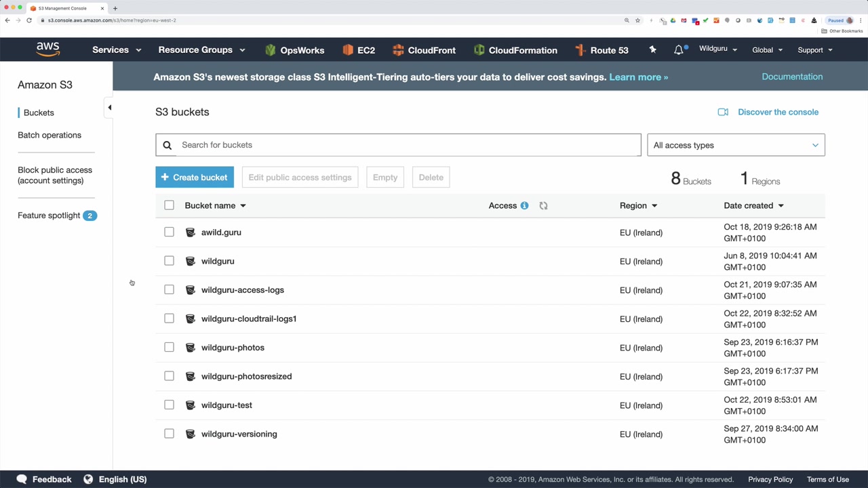Expand the Support dropdown menu
Viewport: 868px width, 488px height.
[x=815, y=49]
